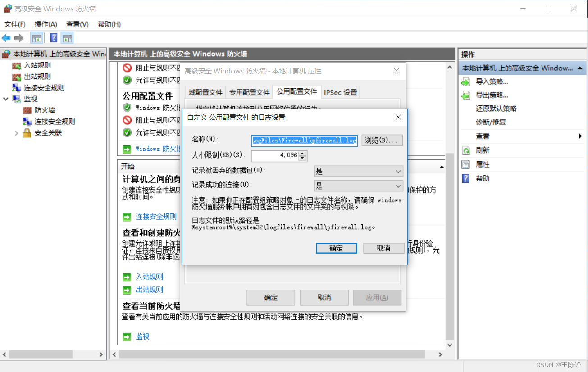Click the blue help question mark toolbar icon

click(53, 37)
